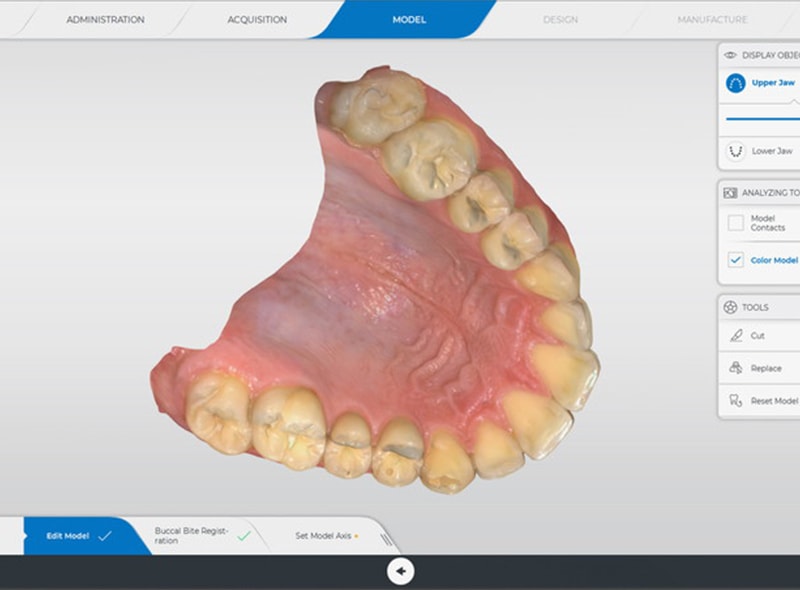Select the Lower Jaw arch icon
This screenshot has height=590, width=800.
tap(735, 152)
